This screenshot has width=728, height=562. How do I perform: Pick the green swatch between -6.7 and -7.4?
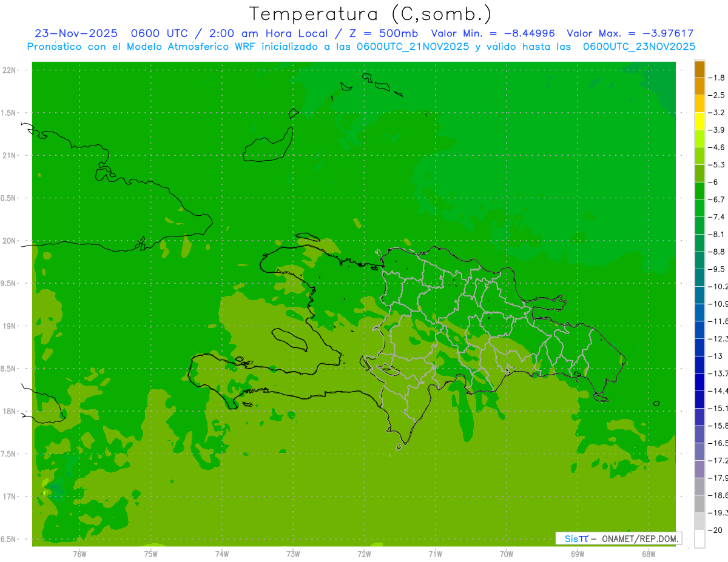point(700,208)
